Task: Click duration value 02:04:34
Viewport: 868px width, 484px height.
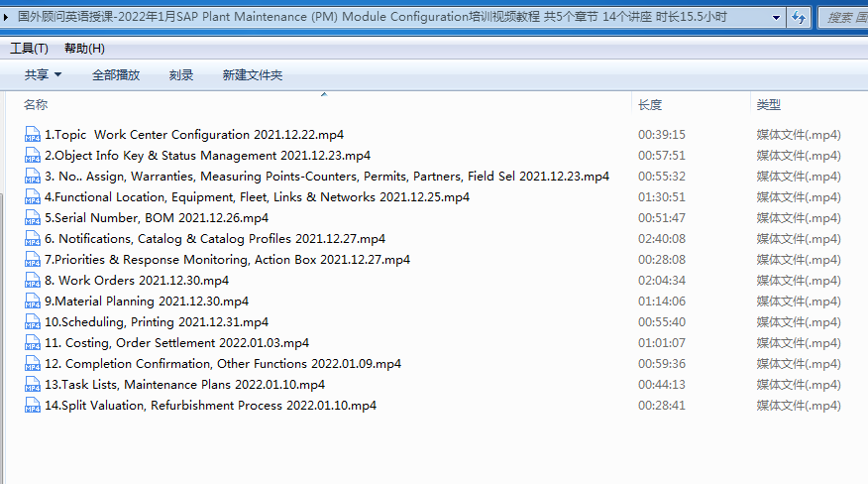Action: pyautogui.click(x=662, y=281)
